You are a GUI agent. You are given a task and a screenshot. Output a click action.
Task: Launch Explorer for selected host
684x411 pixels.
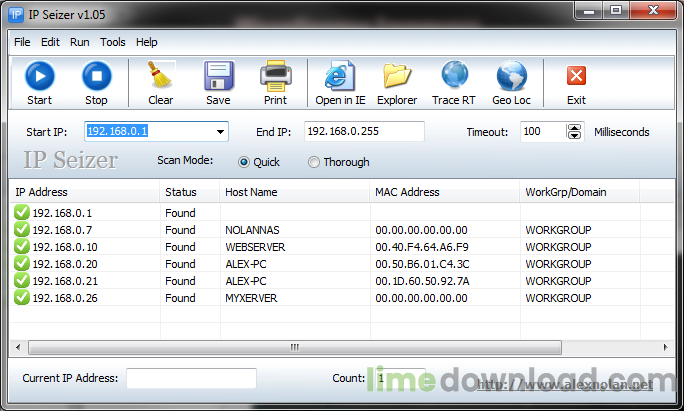click(x=397, y=83)
